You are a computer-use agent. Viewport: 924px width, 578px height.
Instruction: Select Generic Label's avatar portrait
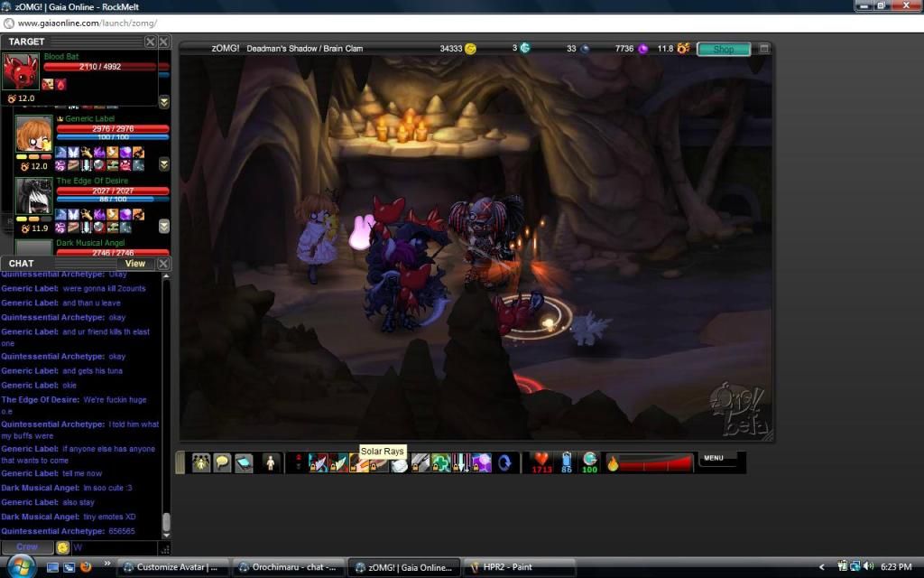(x=34, y=135)
